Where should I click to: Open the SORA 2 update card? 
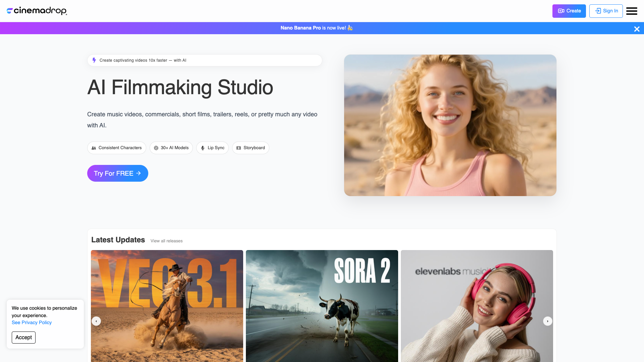(x=322, y=306)
